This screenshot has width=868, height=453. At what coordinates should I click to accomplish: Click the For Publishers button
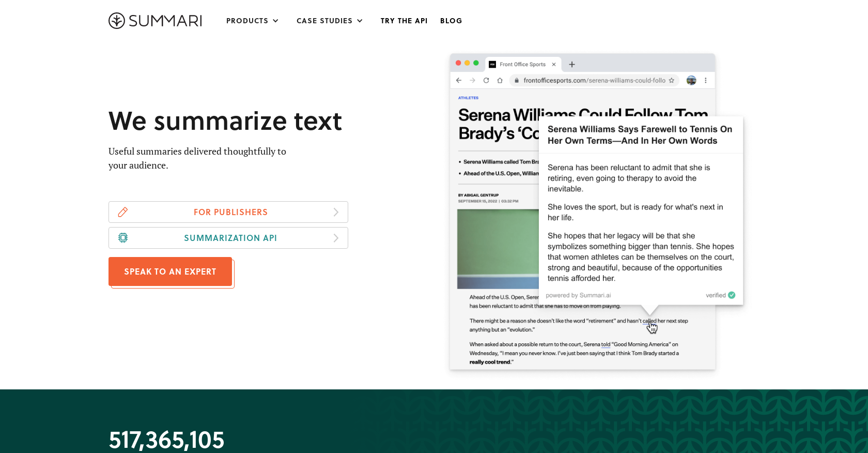tap(228, 212)
